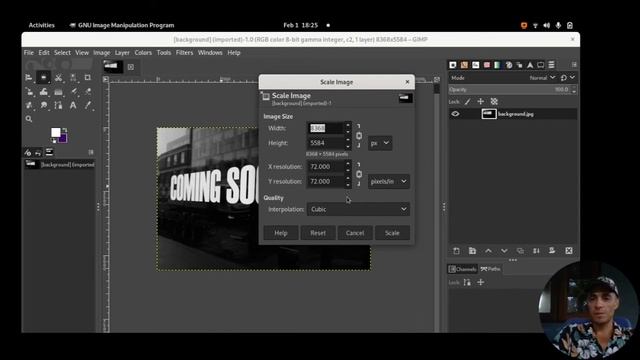Open the px unit dropdown
Viewport: 640px width, 360px height.
(380, 143)
